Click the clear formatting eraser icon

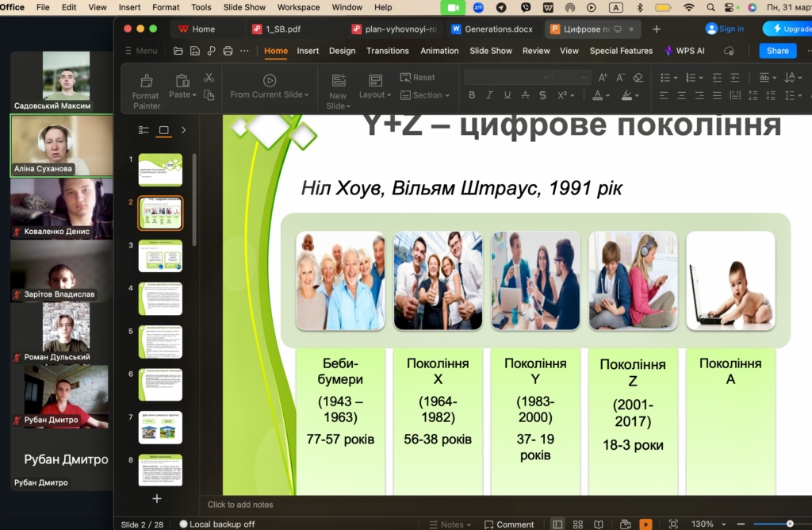point(638,77)
